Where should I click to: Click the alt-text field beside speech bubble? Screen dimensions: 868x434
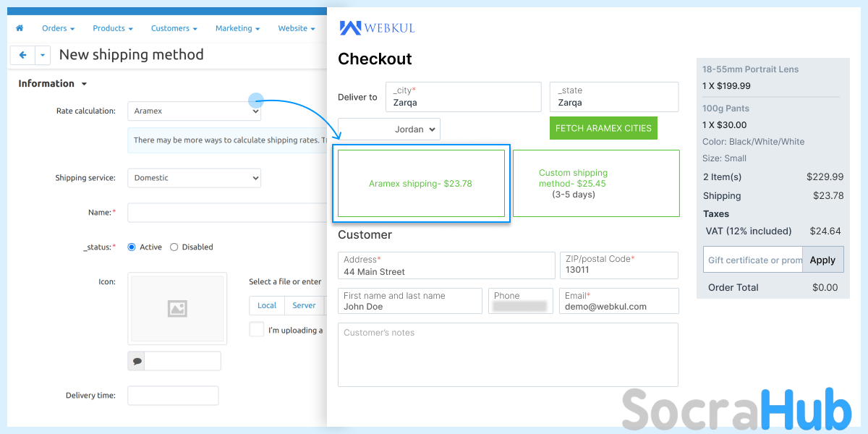pyautogui.click(x=183, y=361)
